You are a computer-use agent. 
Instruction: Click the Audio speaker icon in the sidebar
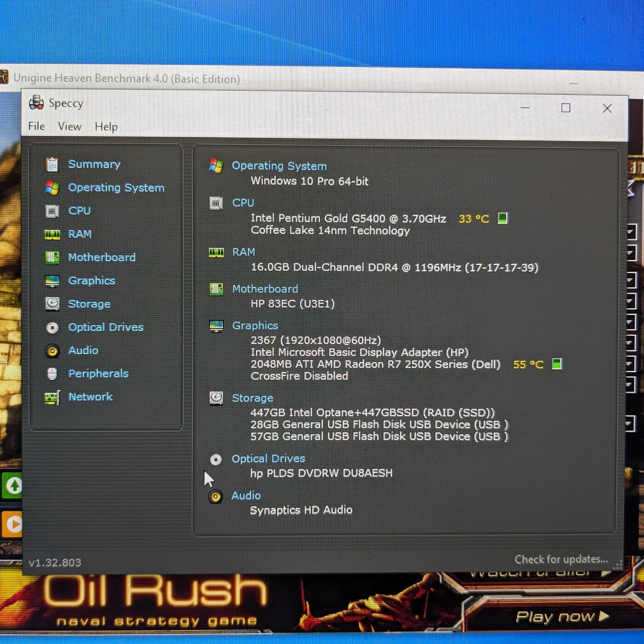click(52, 351)
